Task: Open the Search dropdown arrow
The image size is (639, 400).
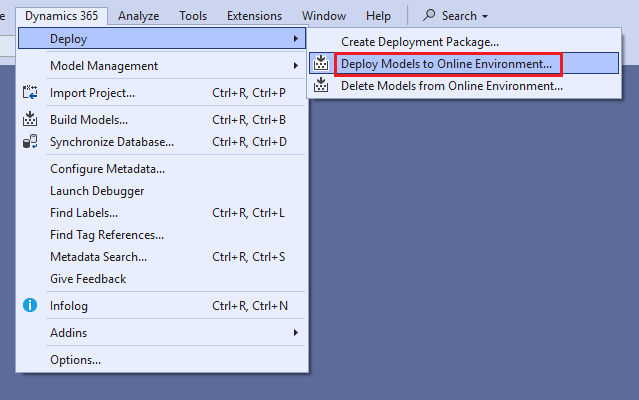Action: click(x=485, y=17)
